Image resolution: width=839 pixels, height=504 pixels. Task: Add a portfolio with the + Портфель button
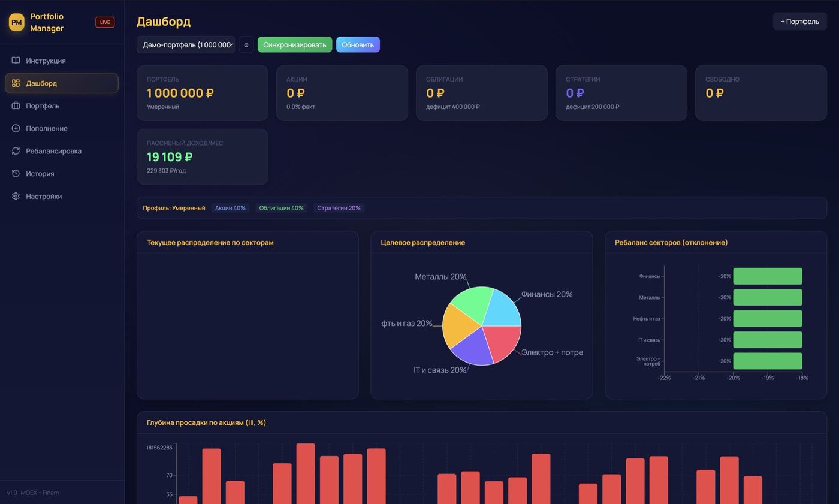click(799, 22)
